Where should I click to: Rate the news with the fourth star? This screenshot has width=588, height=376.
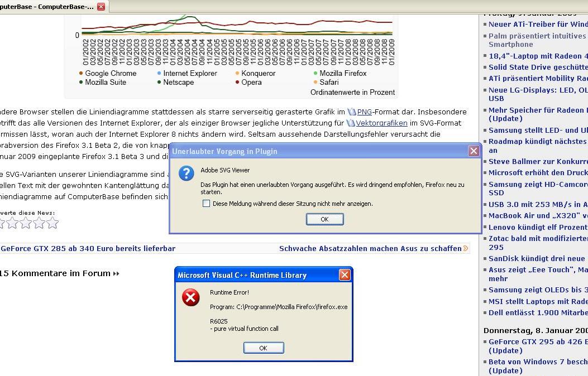40,223
